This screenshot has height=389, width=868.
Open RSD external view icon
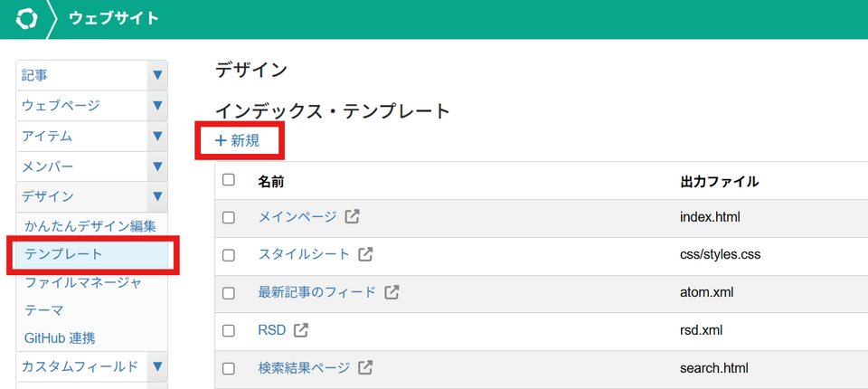301,330
